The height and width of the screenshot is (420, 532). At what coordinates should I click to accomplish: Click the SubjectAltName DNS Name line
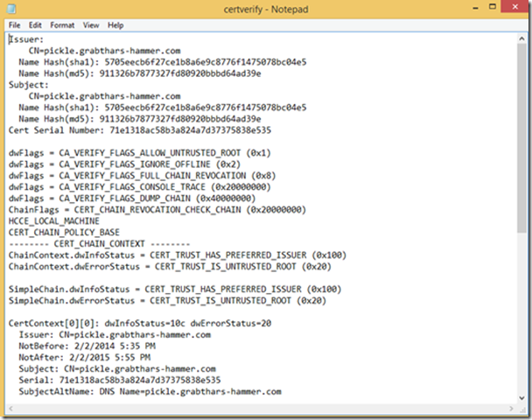click(x=150, y=391)
